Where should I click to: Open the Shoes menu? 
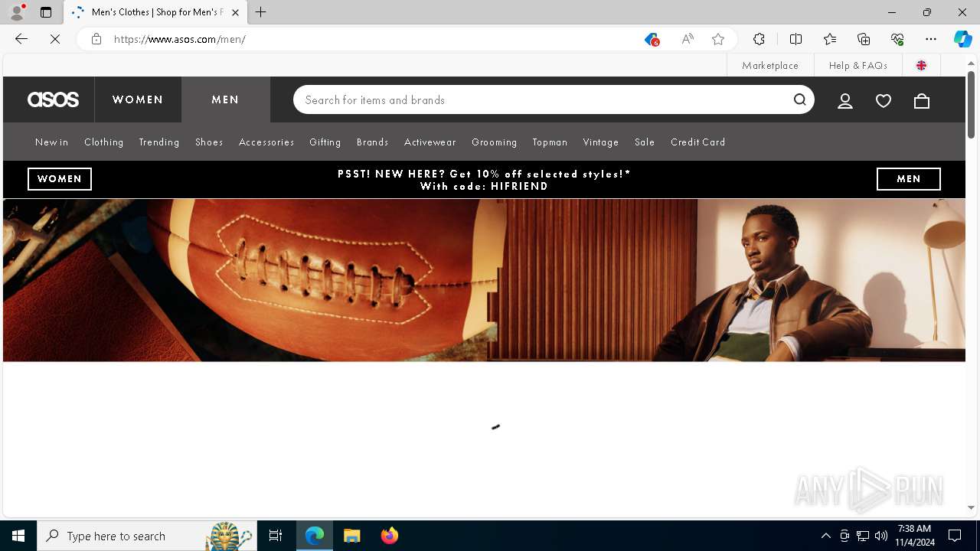coord(209,142)
